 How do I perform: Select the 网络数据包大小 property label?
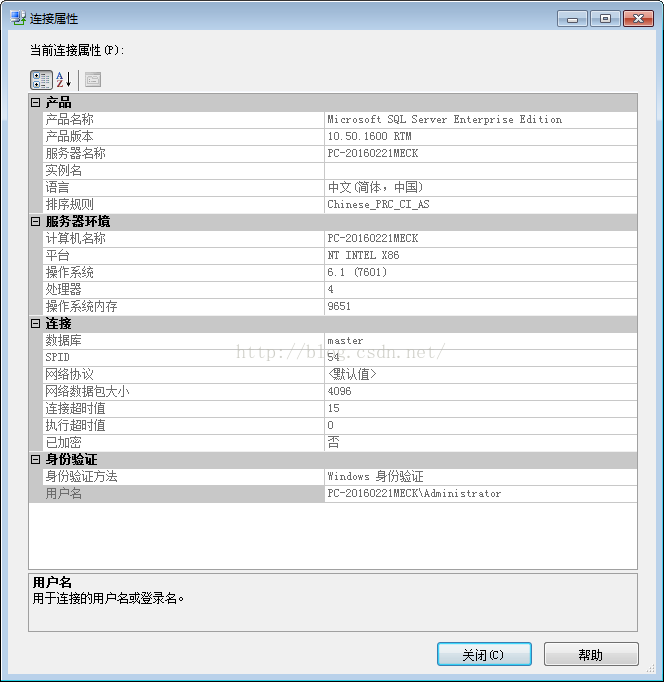coord(87,391)
